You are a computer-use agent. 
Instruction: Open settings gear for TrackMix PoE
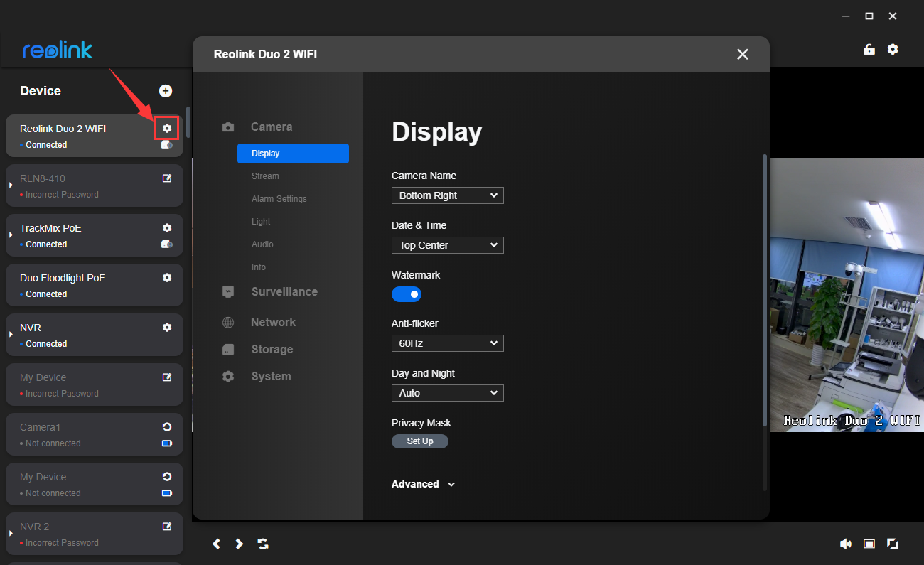point(167,228)
